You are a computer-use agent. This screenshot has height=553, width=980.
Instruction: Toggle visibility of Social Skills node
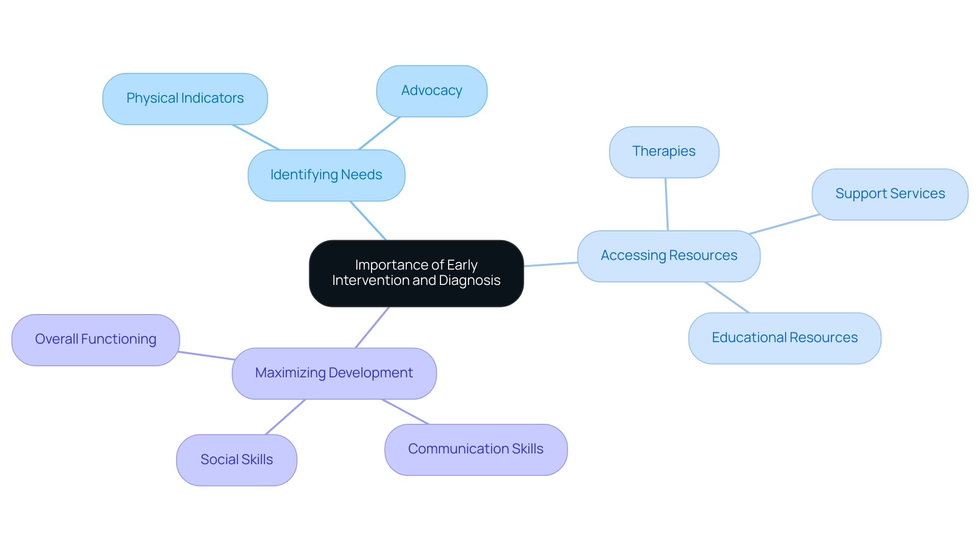click(237, 460)
